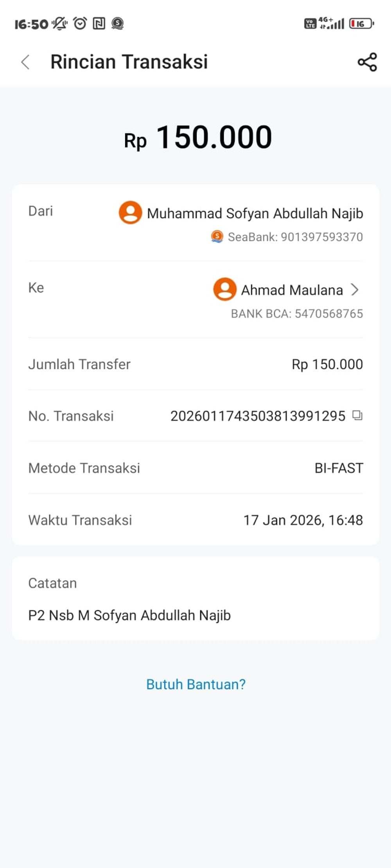This screenshot has width=391, height=868.
Task: Tap the Catatan note text
Action: point(129,615)
